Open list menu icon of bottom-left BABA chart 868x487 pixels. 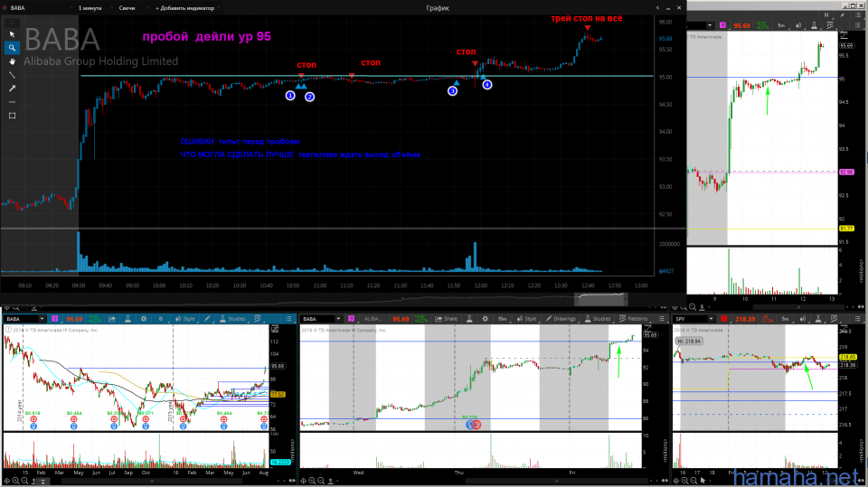(288, 319)
